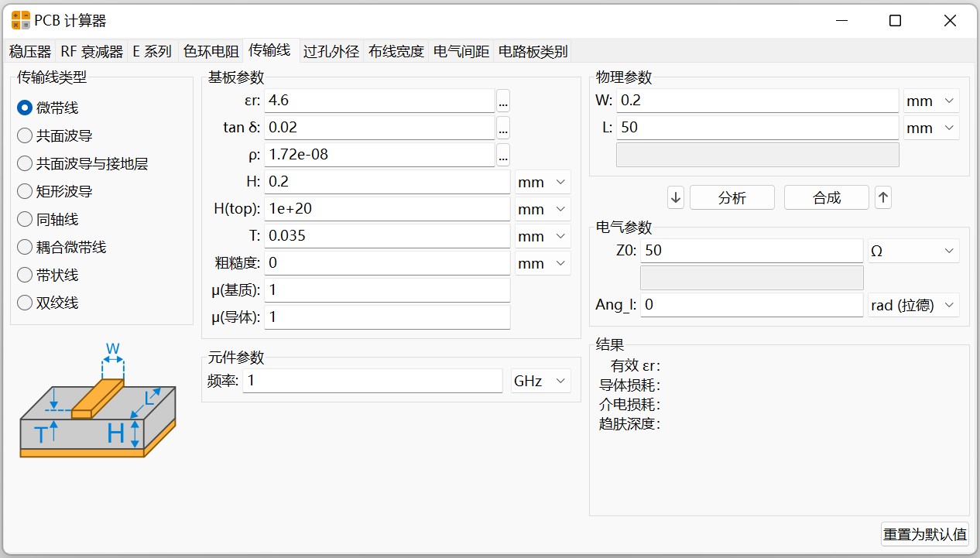Close the PCB calculator window
The image size is (980, 558).
coord(950,21)
